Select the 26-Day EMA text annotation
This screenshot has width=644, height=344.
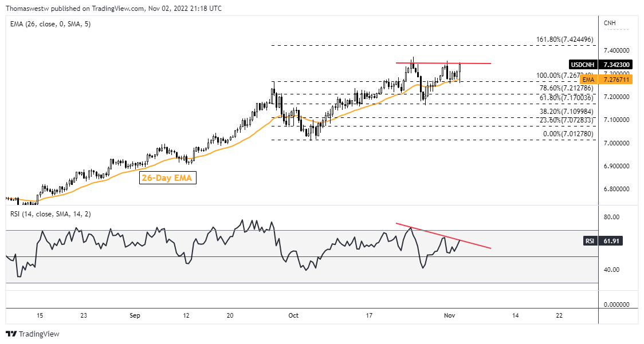168,178
